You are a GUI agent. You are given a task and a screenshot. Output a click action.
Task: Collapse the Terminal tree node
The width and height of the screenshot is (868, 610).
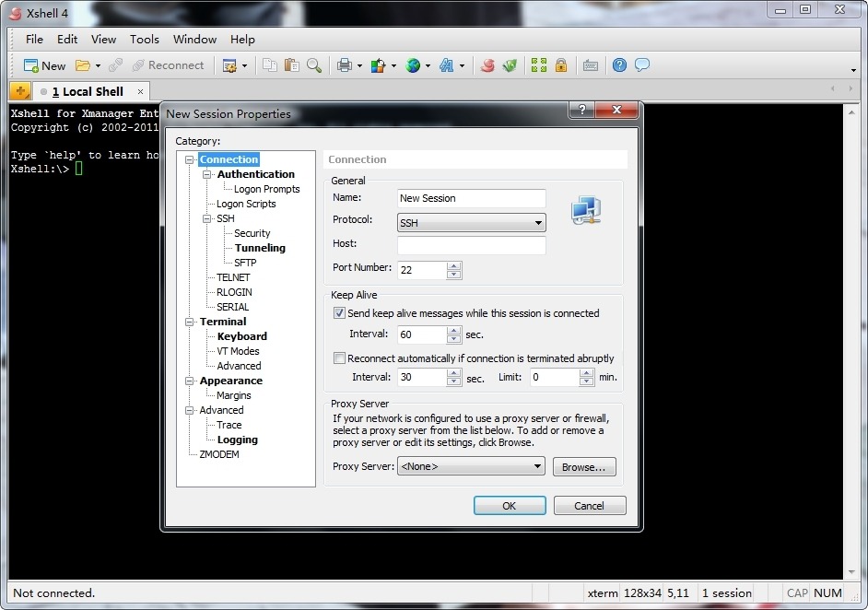pyautogui.click(x=189, y=322)
